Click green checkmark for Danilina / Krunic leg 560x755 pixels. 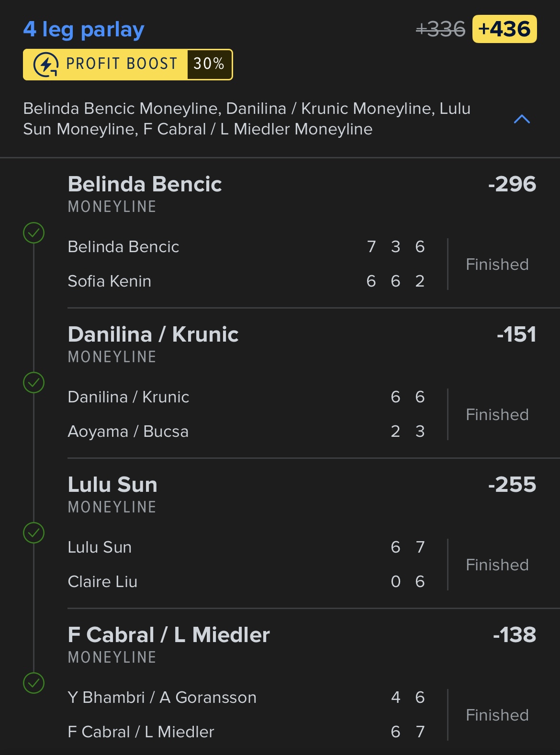point(34,383)
